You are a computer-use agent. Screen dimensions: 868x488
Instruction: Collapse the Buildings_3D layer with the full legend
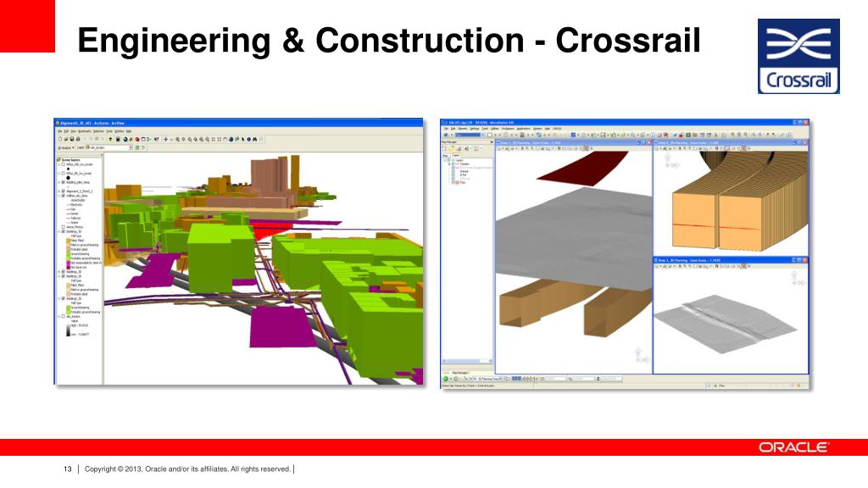click(59, 231)
